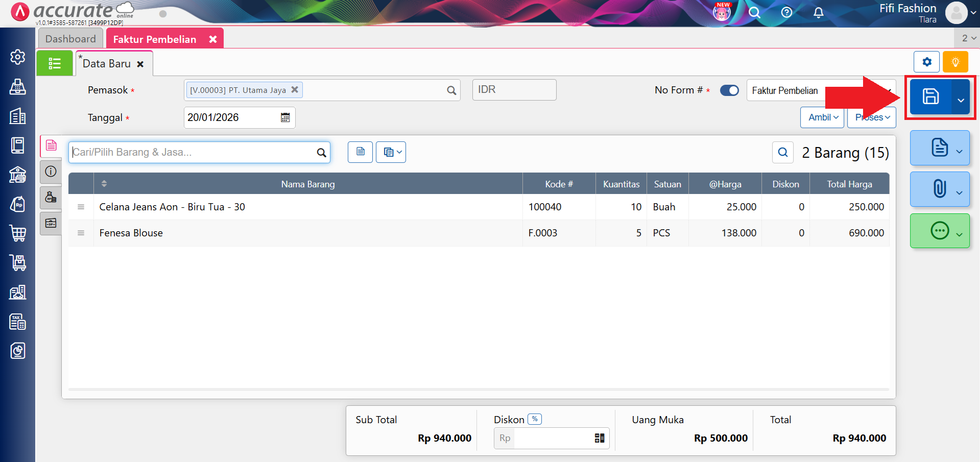
Task: Sort the table by Nama Barang header
Action: click(x=307, y=184)
